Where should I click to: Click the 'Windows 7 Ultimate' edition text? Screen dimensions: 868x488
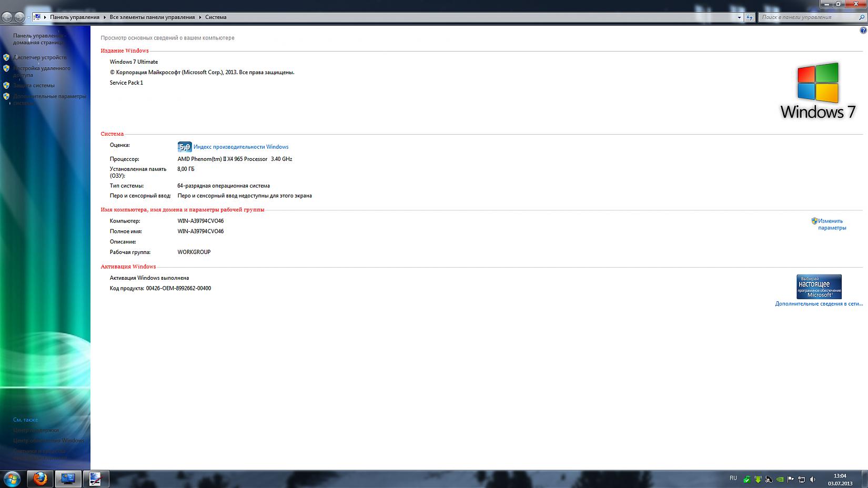tap(134, 62)
